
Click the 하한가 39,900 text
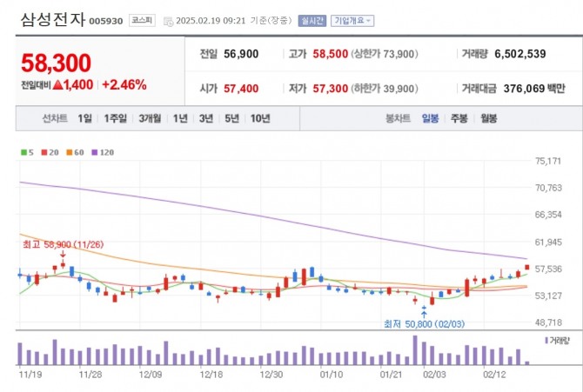tap(385, 89)
